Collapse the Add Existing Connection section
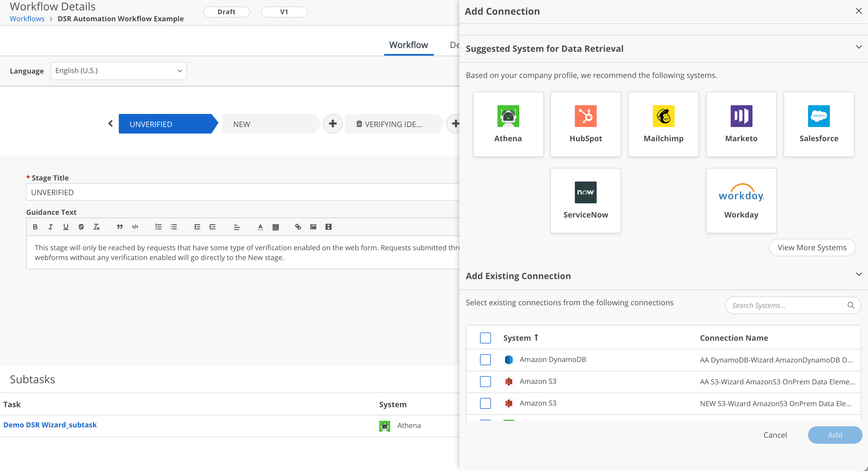 pos(858,274)
